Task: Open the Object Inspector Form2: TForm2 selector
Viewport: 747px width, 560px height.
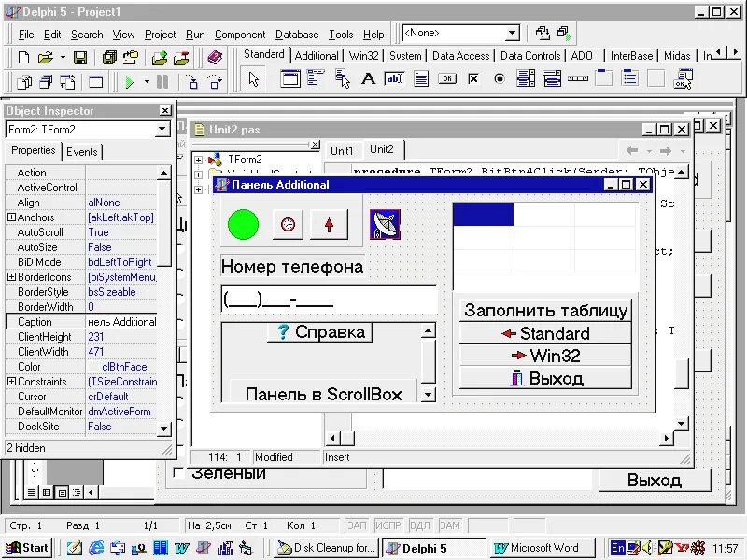Action: coord(162,130)
